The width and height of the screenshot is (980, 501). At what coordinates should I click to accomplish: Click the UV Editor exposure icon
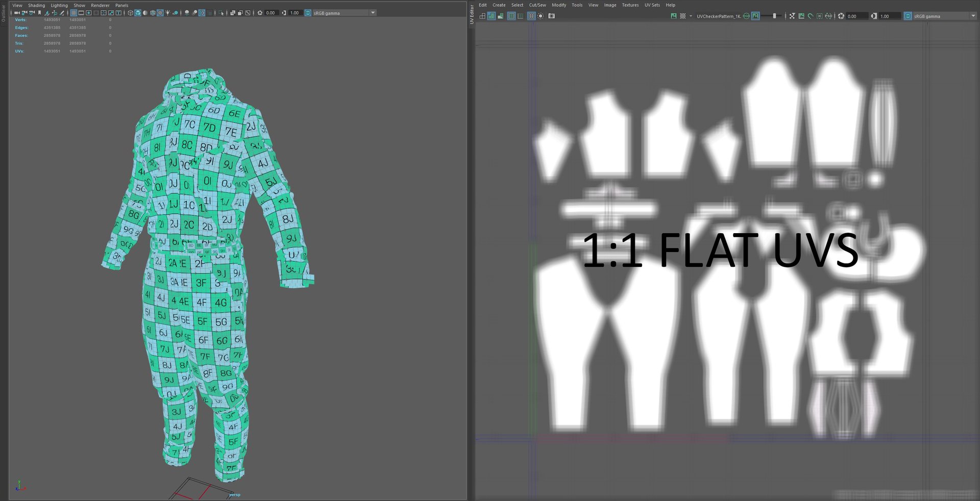point(841,16)
